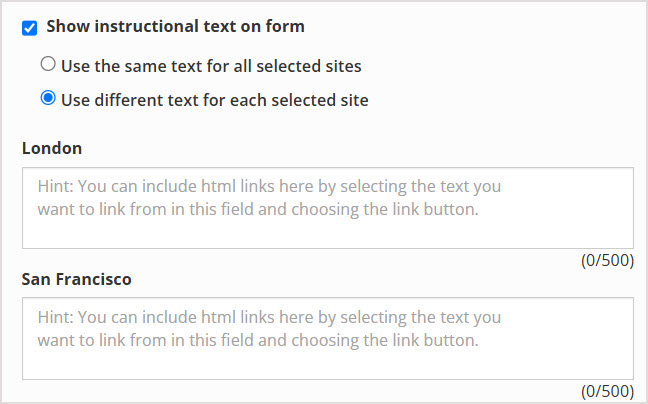
Task: Click the blank bottom area of the San Francisco text box
Action: click(328, 365)
